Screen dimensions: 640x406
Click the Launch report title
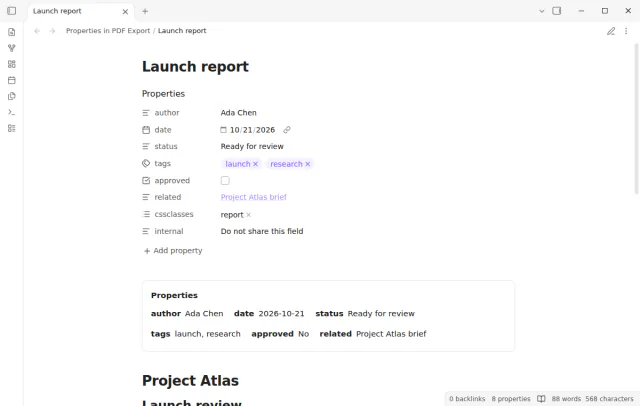195,67
